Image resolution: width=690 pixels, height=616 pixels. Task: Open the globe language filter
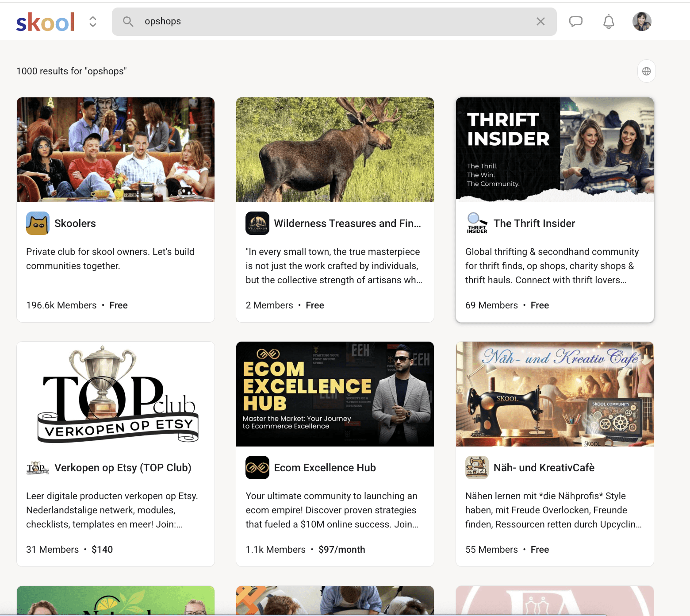pyautogui.click(x=646, y=71)
